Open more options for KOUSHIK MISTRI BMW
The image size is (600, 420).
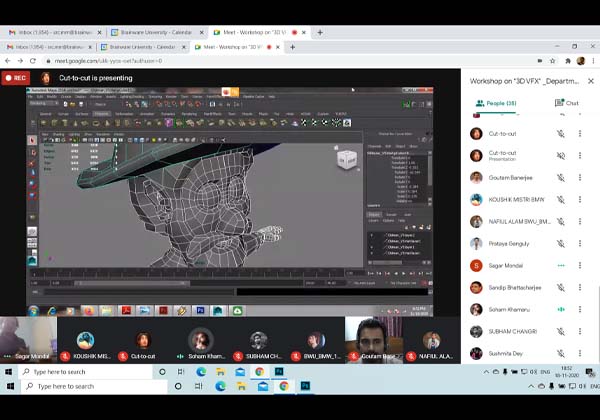pos(580,200)
